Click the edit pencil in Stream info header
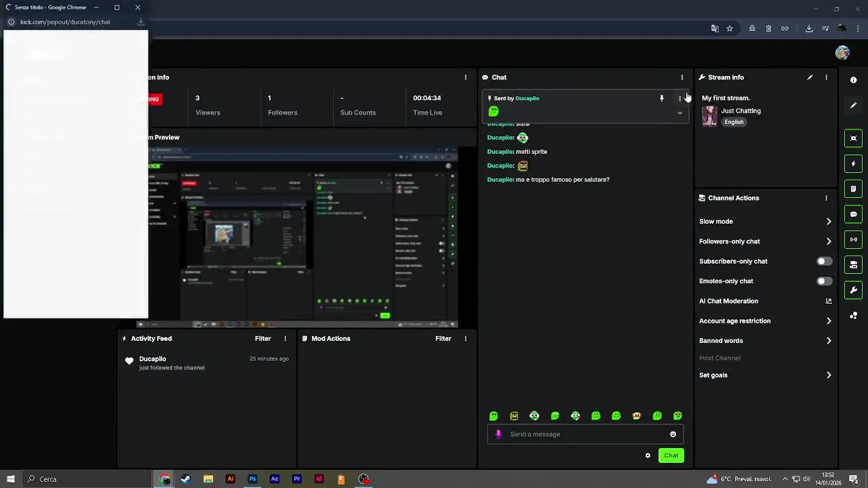This screenshot has width=868, height=488. coord(810,77)
